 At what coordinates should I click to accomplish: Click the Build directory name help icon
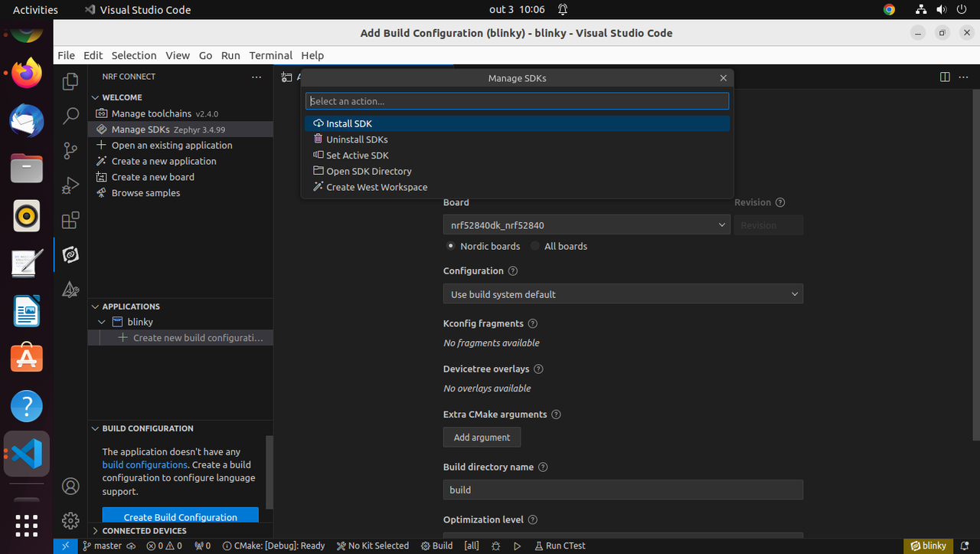[543, 467]
